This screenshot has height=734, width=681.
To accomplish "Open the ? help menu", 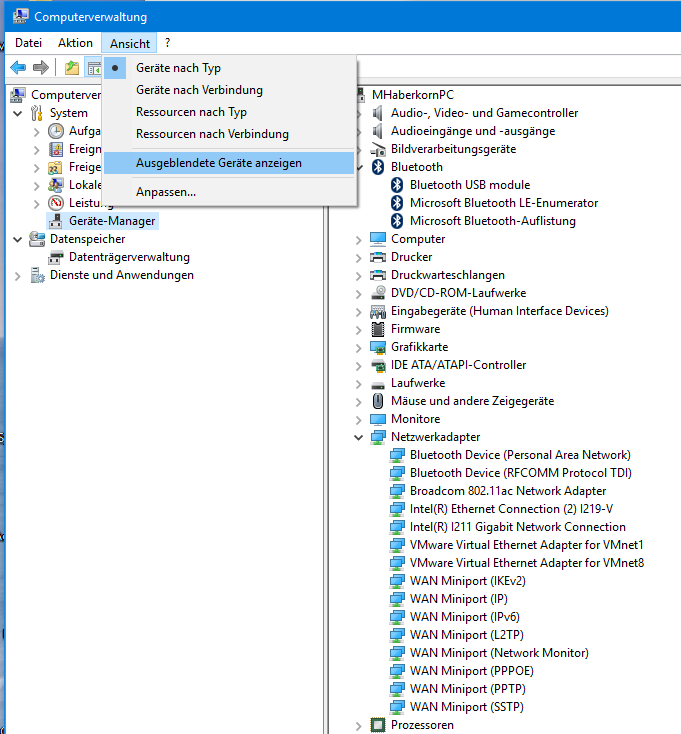I will point(168,43).
